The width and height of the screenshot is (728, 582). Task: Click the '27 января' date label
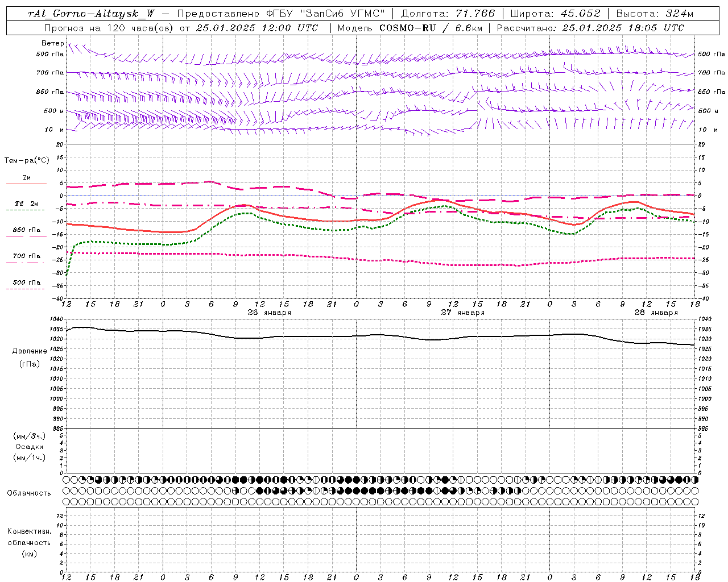(463, 313)
